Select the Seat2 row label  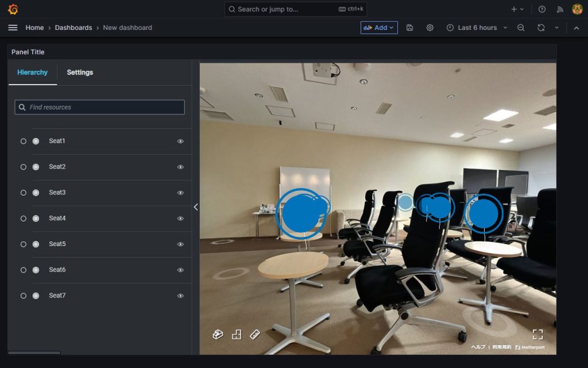click(x=57, y=167)
